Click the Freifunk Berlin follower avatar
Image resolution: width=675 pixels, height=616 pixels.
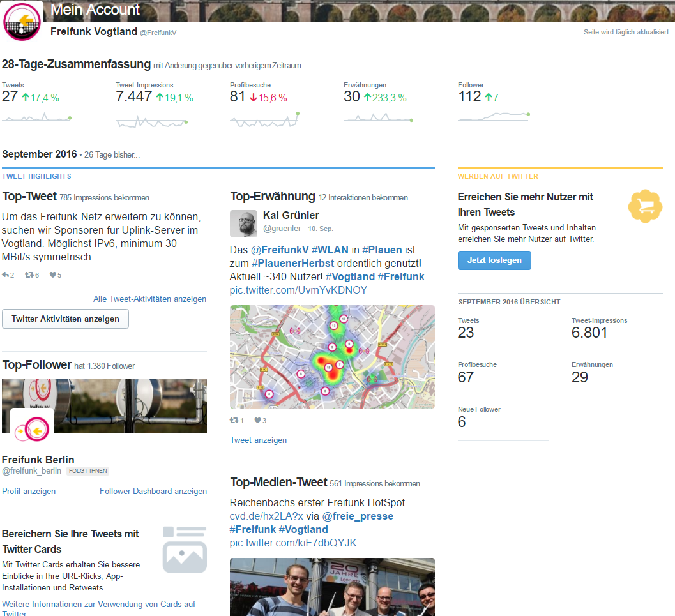pyautogui.click(x=32, y=430)
